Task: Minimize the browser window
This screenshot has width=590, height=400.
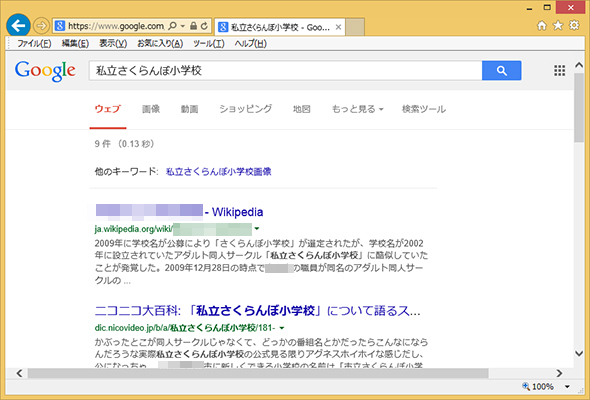Action: tap(529, 8)
